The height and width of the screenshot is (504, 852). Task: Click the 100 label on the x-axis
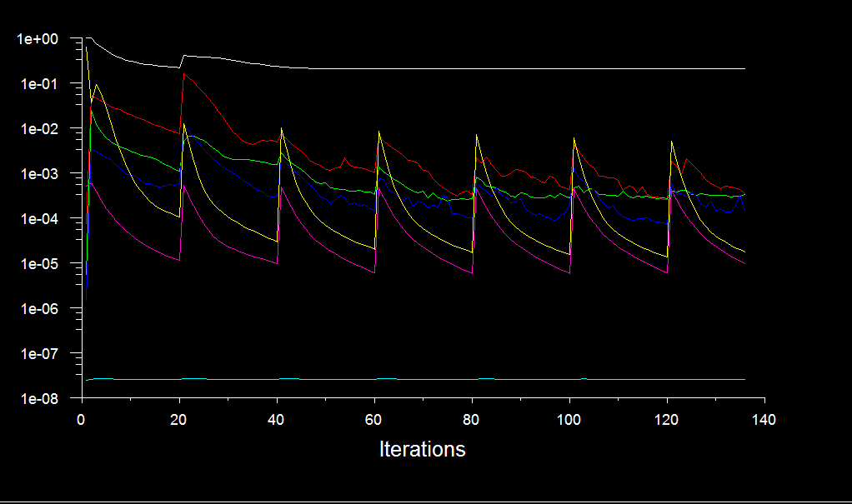[569, 419]
